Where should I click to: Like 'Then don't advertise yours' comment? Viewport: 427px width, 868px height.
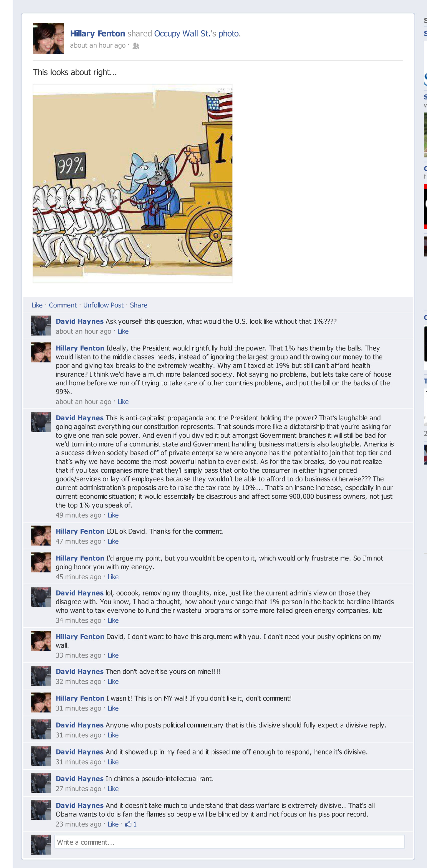(x=113, y=681)
